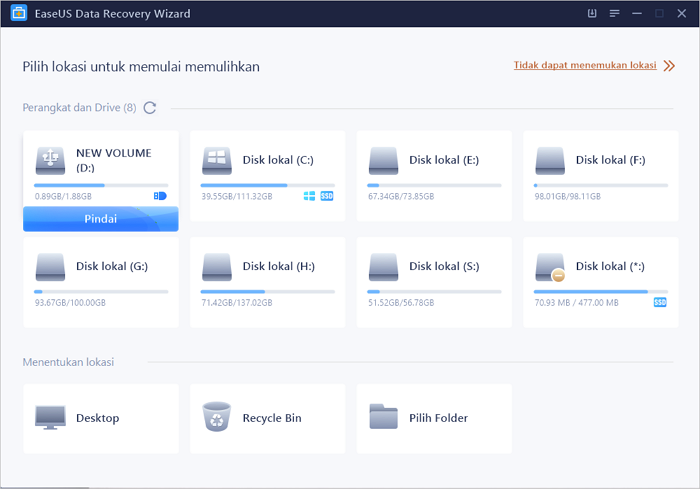Screen dimensions: 700x489
Task: Click the Windows logo badge on Disk C
Action: tap(309, 196)
